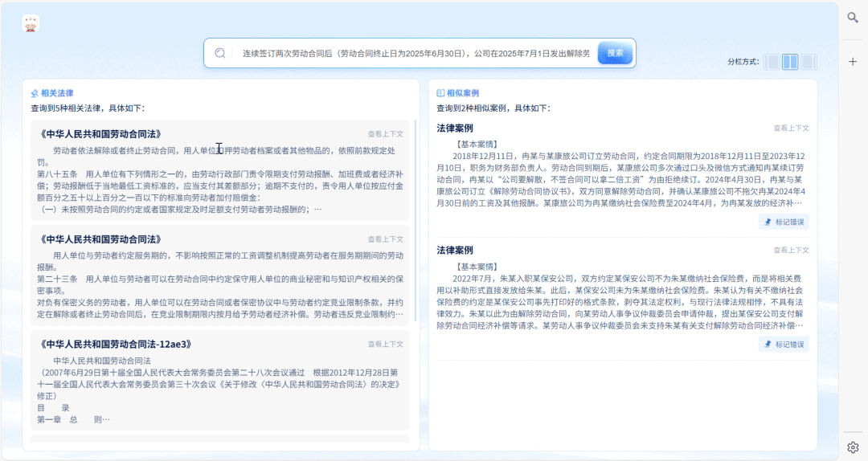Screen dimensions: 868x461
Task: Click the book icon beside 相似案例
Action: coord(440,93)
